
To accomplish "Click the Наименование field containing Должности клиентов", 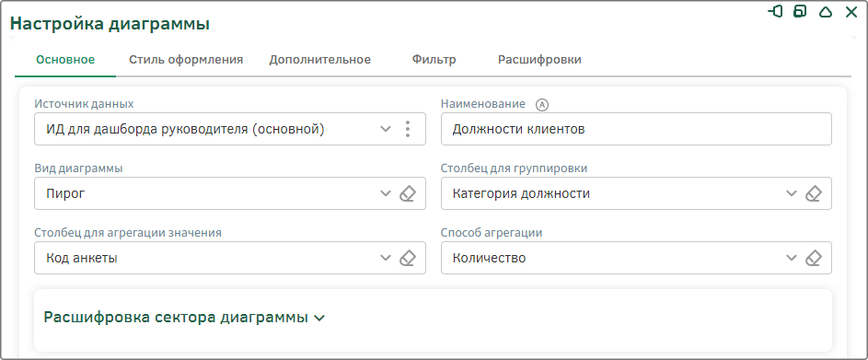I will point(636,129).
